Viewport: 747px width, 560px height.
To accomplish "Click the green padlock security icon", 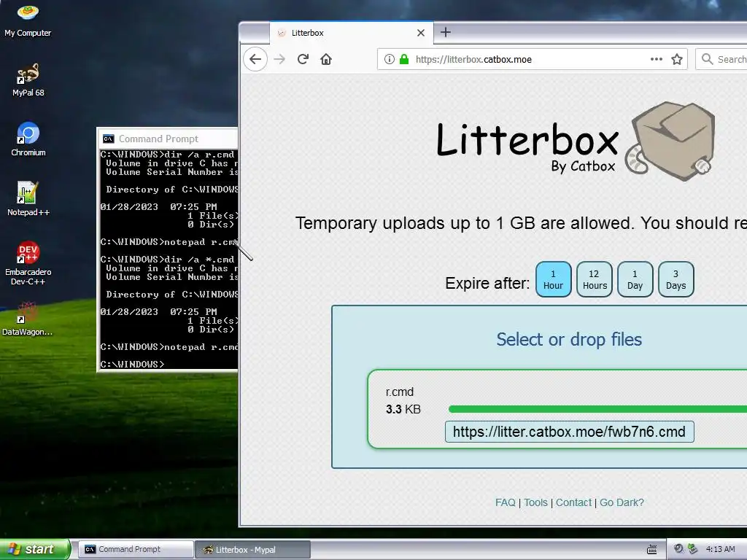I will (404, 59).
